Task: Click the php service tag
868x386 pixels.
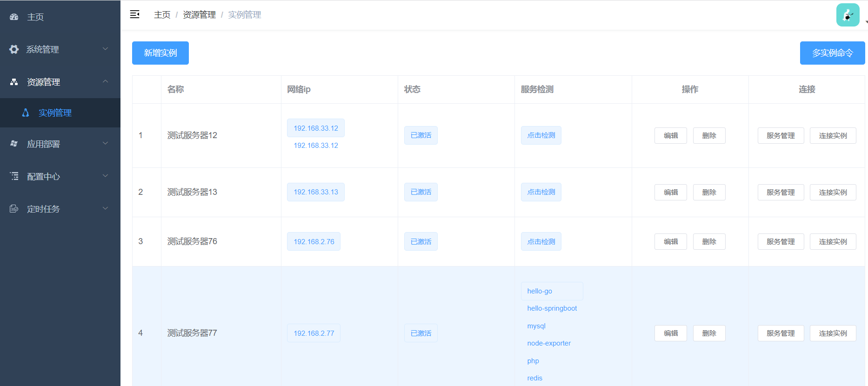Action: pos(533,361)
